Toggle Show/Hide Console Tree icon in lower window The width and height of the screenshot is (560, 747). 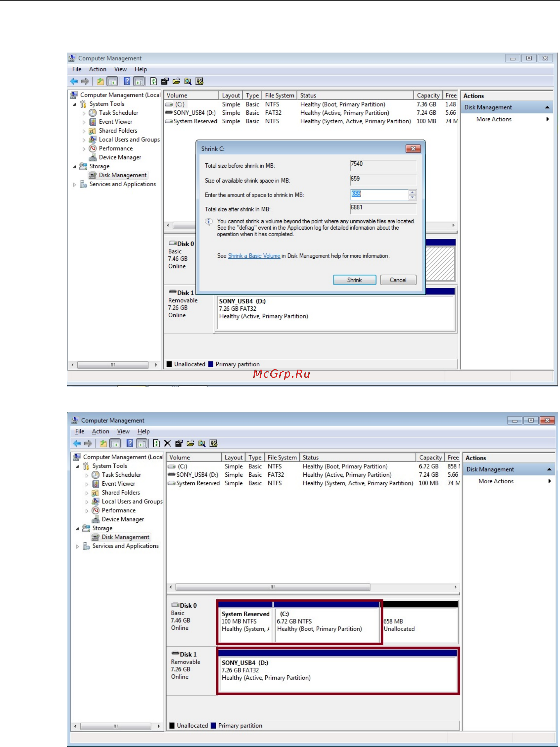115,444
